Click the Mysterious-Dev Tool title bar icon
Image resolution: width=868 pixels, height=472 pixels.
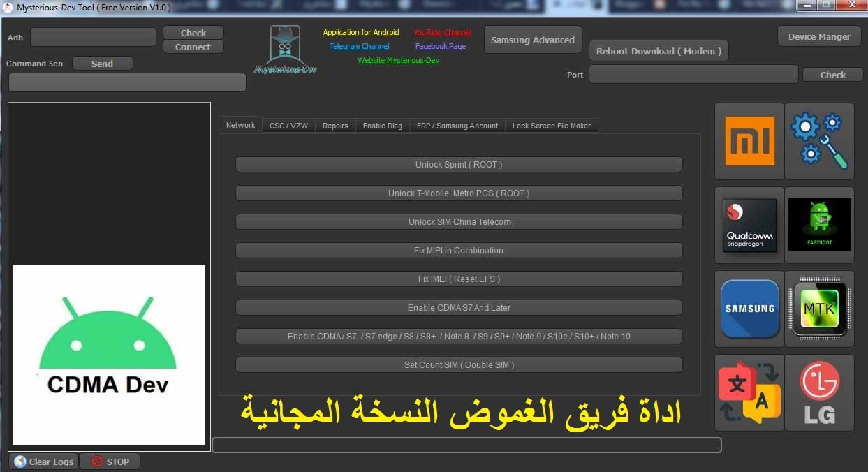point(8,7)
